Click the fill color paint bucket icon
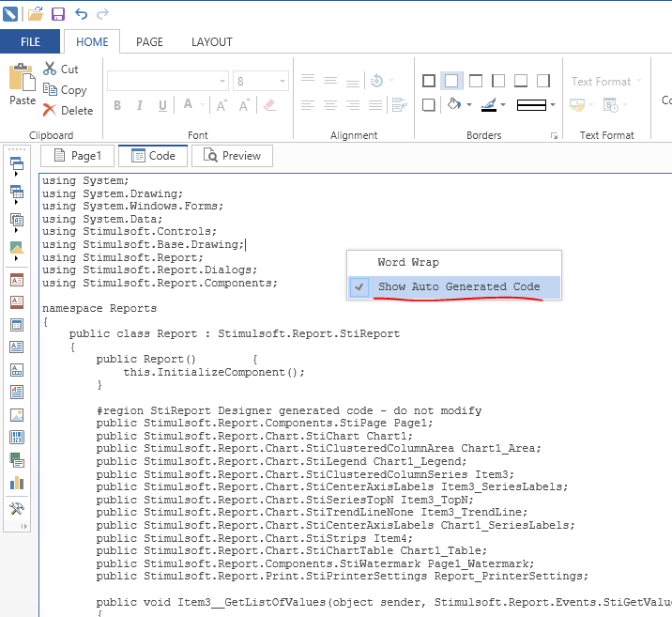Image resolution: width=672 pixels, height=617 pixels. coord(454,104)
